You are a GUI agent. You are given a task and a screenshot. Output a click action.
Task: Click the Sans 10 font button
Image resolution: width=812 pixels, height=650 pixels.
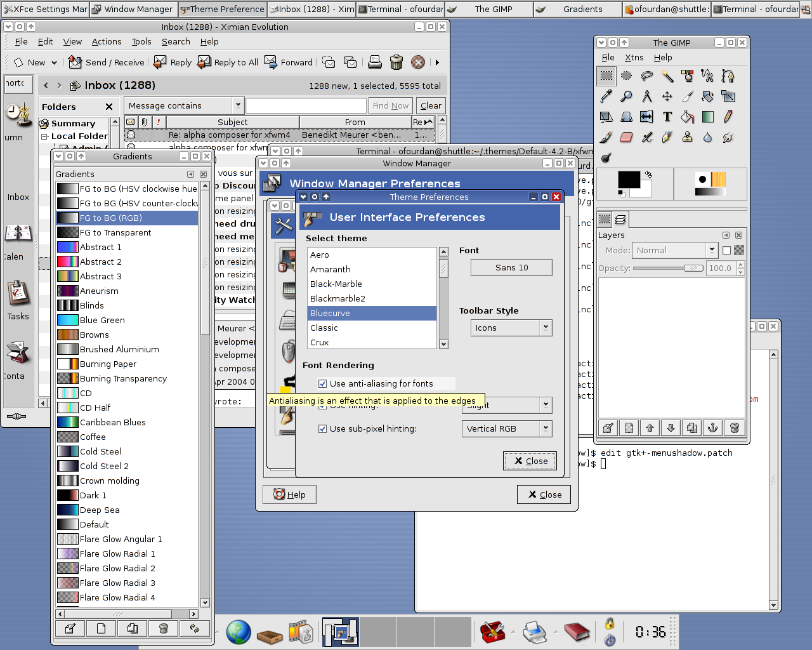pos(511,268)
